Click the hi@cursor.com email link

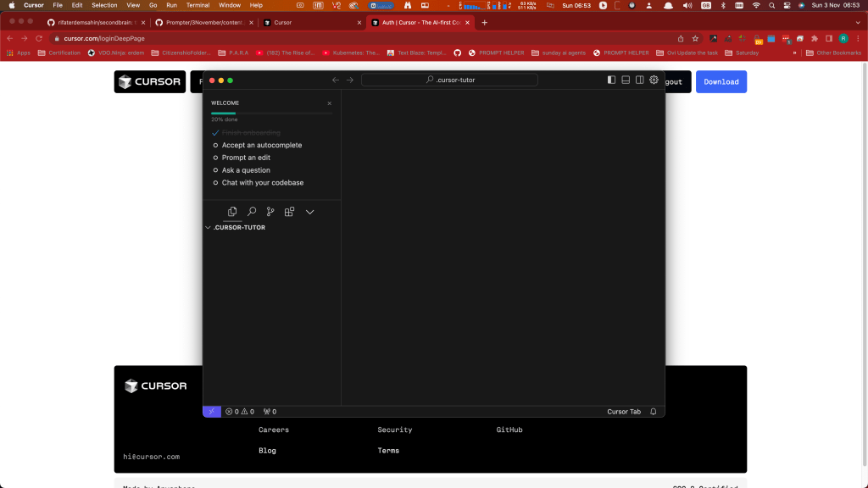pyautogui.click(x=151, y=457)
